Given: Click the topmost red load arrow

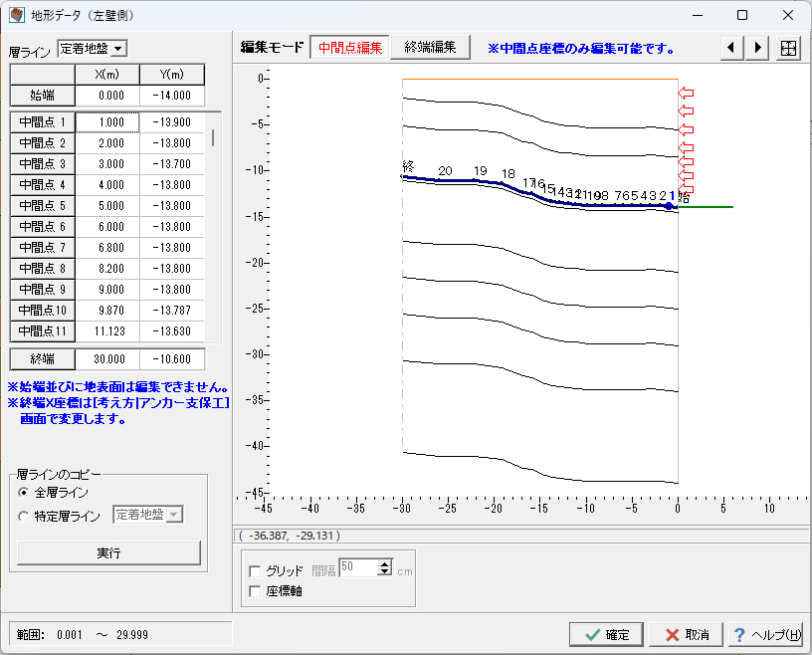Looking at the screenshot, I should pos(686,93).
